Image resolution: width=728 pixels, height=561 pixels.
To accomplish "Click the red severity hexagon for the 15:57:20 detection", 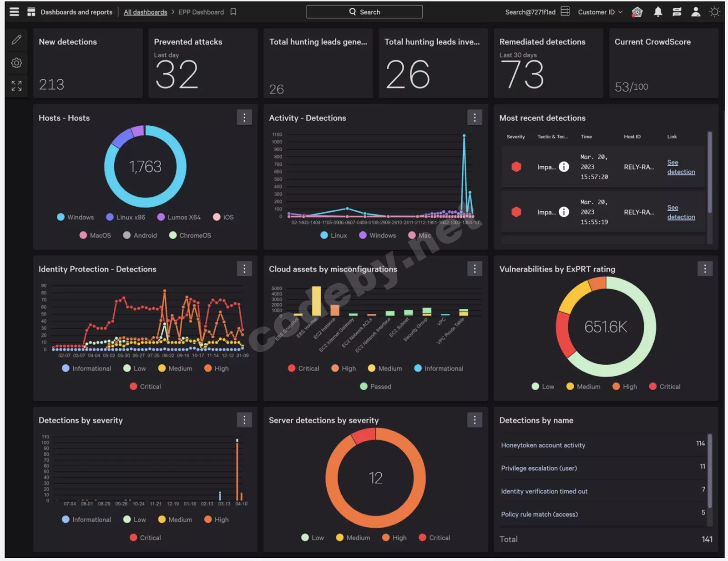I will coord(516,167).
